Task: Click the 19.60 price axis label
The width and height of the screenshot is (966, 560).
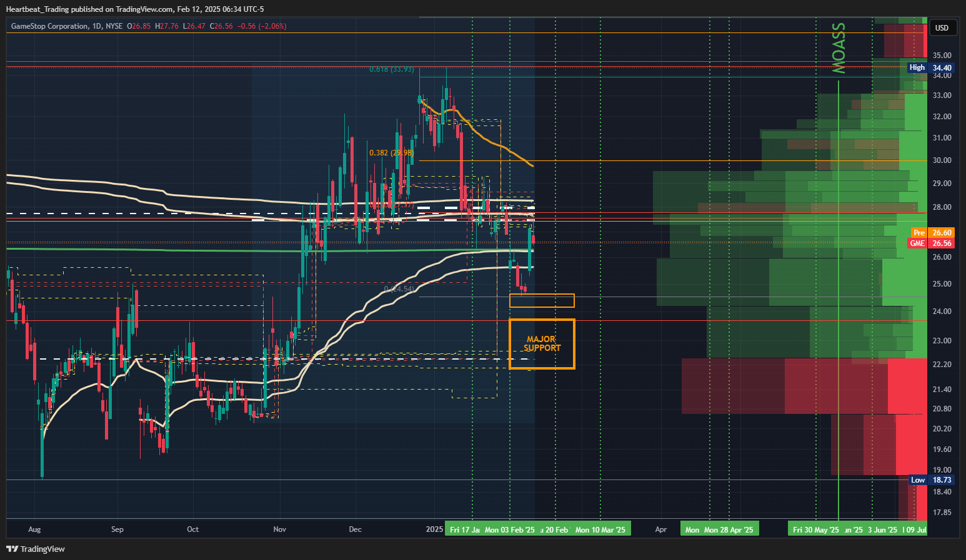Action: [x=942, y=449]
